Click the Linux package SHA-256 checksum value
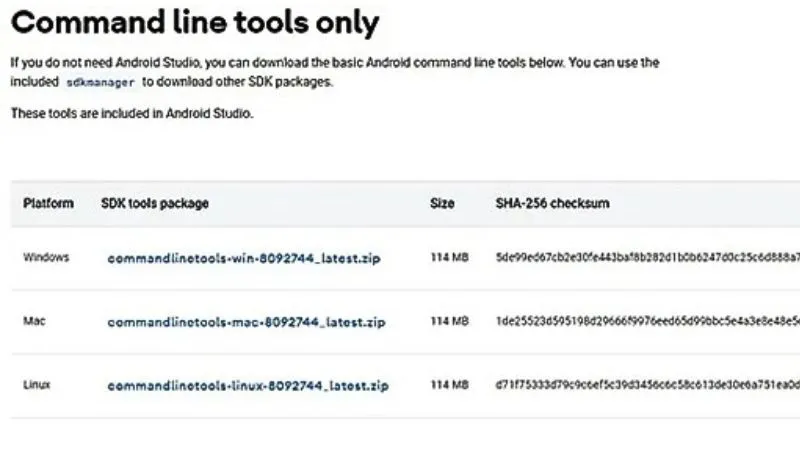 (646, 385)
